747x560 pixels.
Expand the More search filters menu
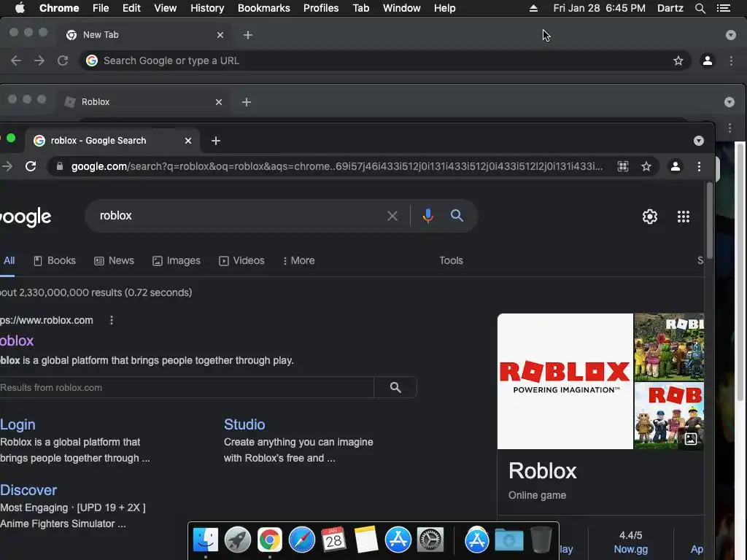[298, 260]
